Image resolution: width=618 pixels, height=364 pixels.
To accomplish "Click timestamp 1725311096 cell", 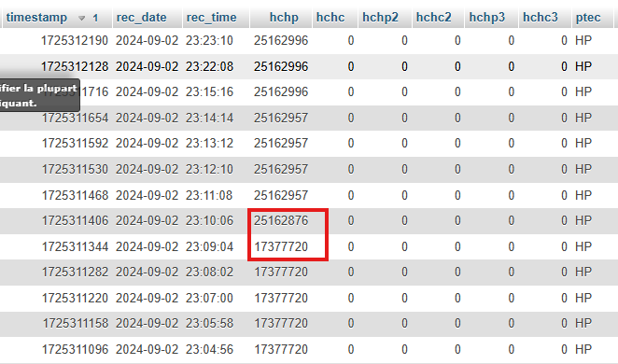I will click(75, 349).
